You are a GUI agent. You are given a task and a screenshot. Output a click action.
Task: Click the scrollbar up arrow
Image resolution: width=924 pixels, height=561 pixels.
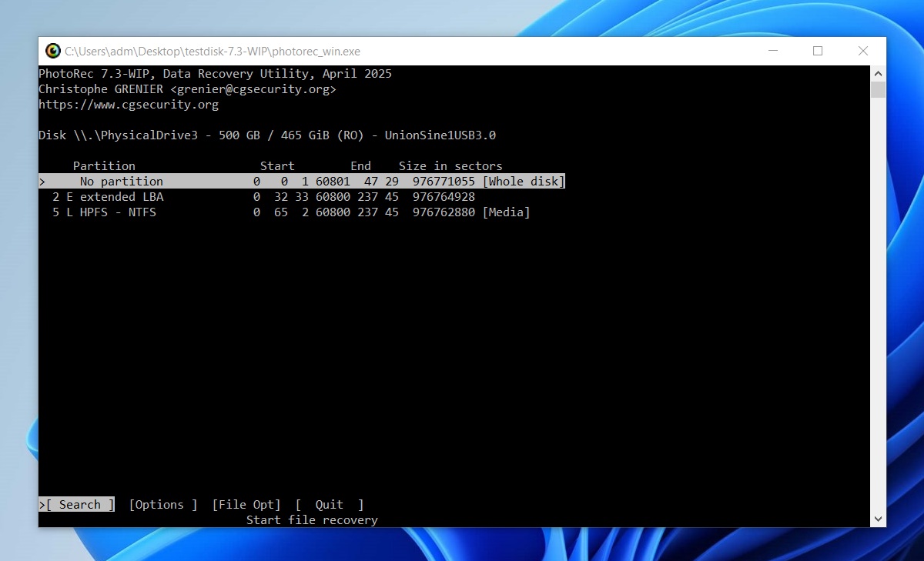878,73
